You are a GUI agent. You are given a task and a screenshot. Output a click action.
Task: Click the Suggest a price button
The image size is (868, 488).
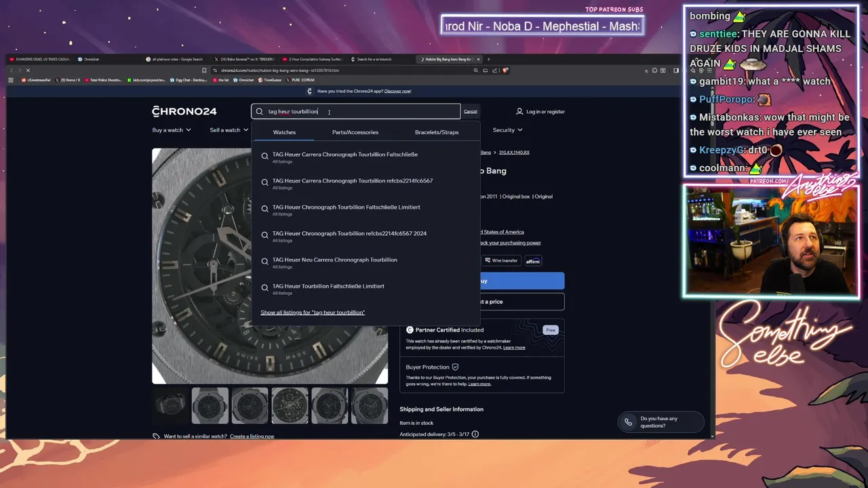[522, 302]
